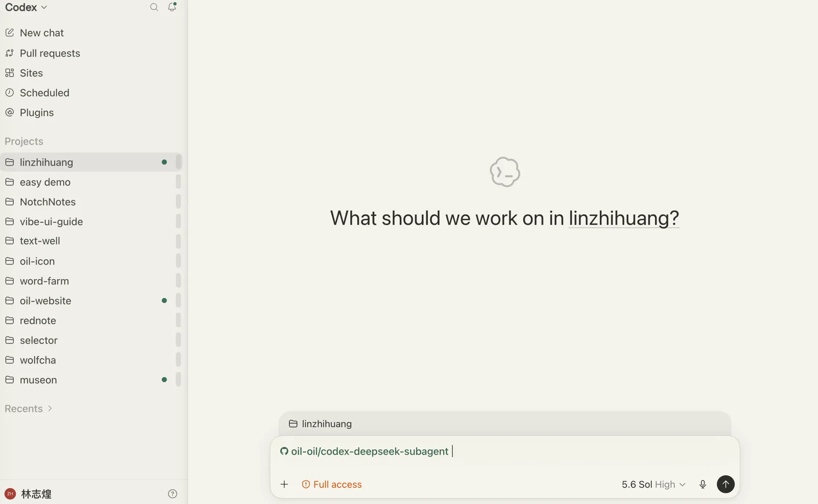
Task: Open the search icon in sidebar header
Action: click(154, 7)
